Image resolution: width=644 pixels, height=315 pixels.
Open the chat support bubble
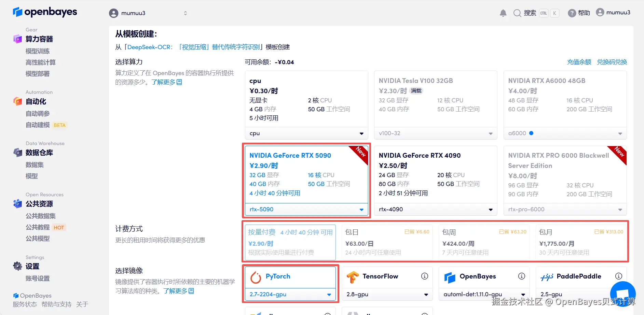pyautogui.click(x=622, y=294)
